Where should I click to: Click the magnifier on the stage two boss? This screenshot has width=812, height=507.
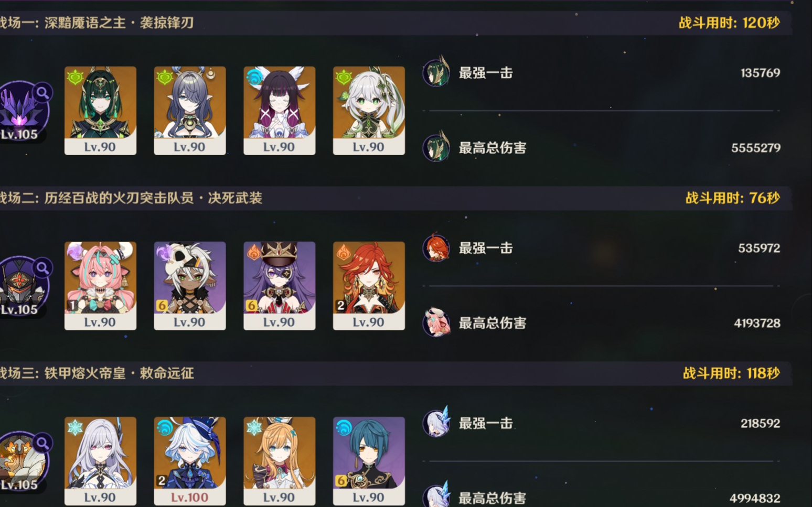pyautogui.click(x=42, y=268)
